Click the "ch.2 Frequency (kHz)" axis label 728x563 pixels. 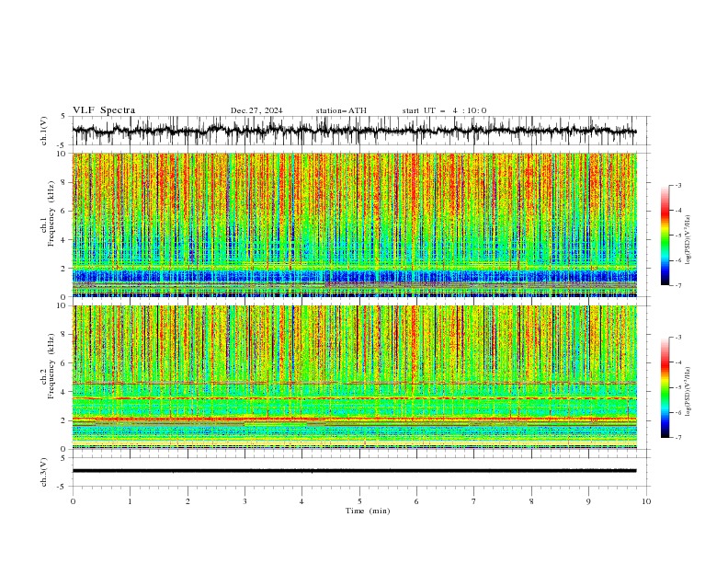tap(48, 365)
